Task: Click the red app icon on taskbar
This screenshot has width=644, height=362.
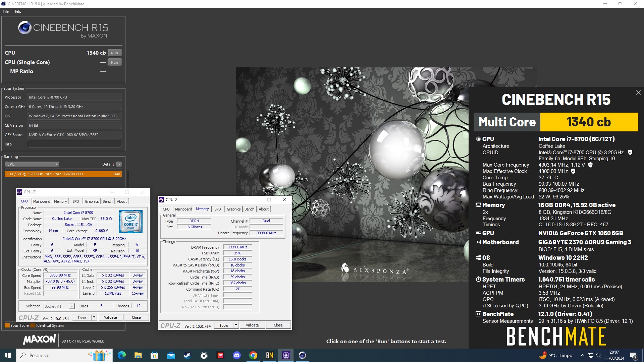Action: 220,355
